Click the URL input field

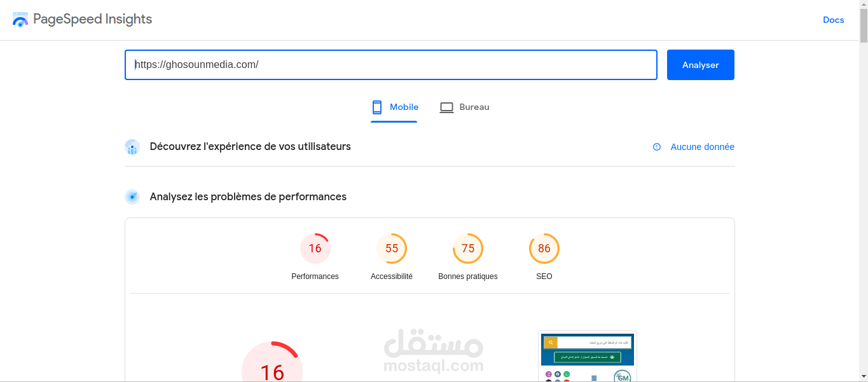(390, 65)
